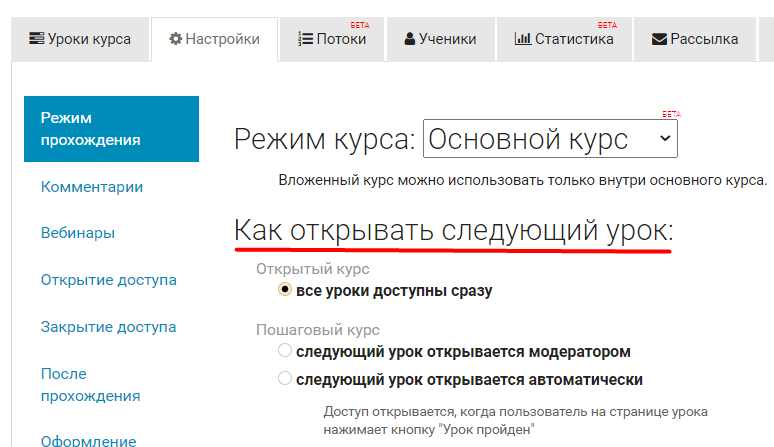This screenshot has width=774, height=447.
Task: Choose 'следующий урок открывается модератором' option
Action: [x=285, y=351]
